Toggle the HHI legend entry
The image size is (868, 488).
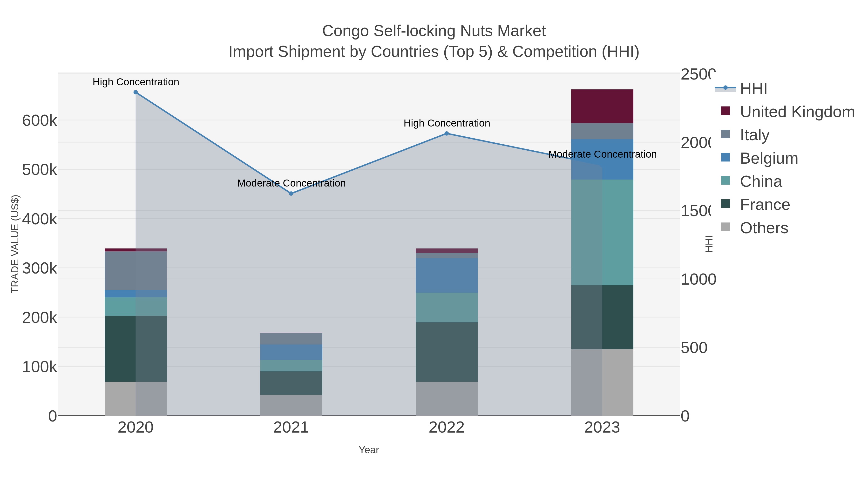click(741, 88)
